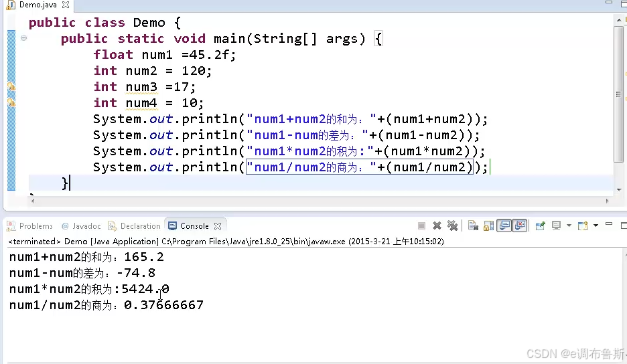Click the Open Console icon
627x364 pixels.
[x=583, y=225]
